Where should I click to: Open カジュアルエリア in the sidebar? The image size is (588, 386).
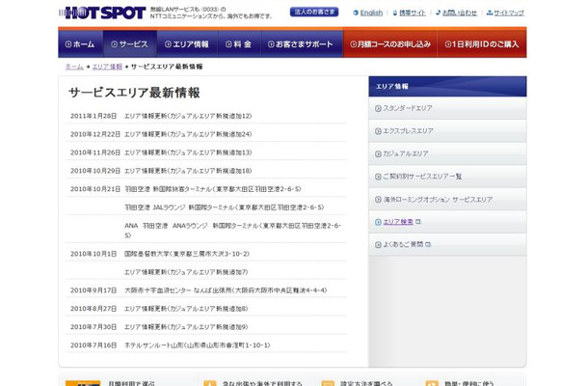(x=447, y=153)
